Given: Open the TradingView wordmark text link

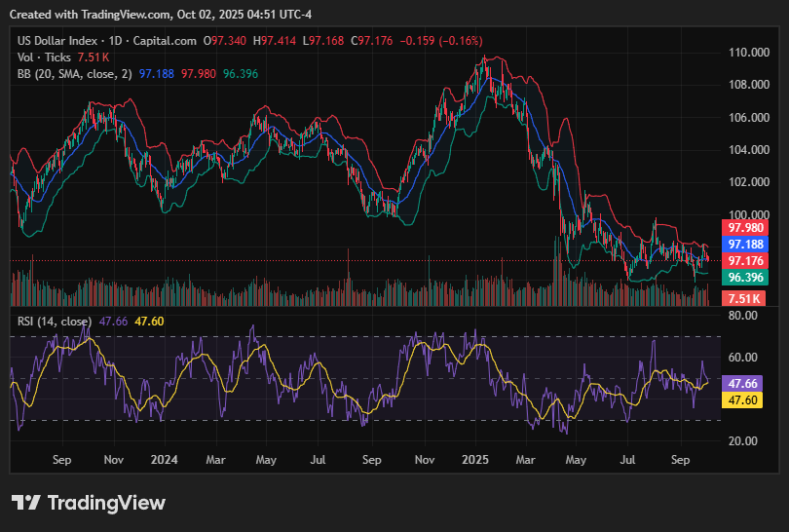Looking at the screenshot, I should coord(106,503).
